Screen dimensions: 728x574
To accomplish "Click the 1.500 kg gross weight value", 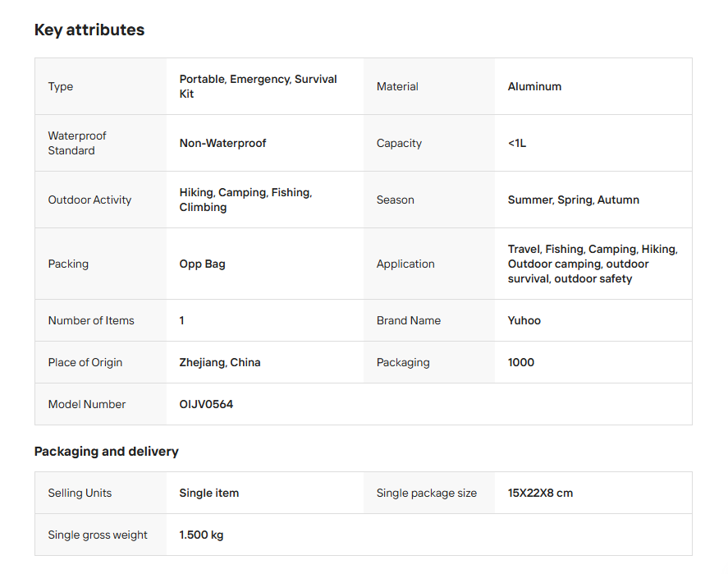I will 201,535.
